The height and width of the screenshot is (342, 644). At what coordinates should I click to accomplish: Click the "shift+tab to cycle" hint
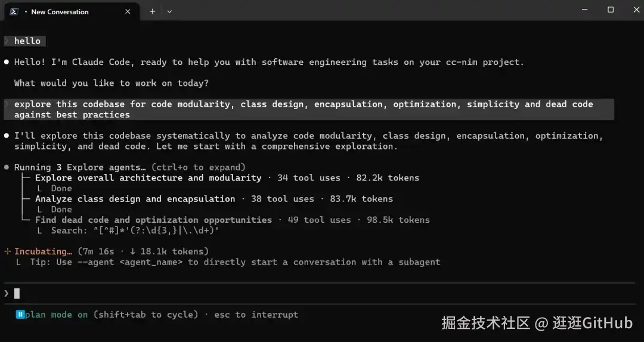tap(145, 315)
